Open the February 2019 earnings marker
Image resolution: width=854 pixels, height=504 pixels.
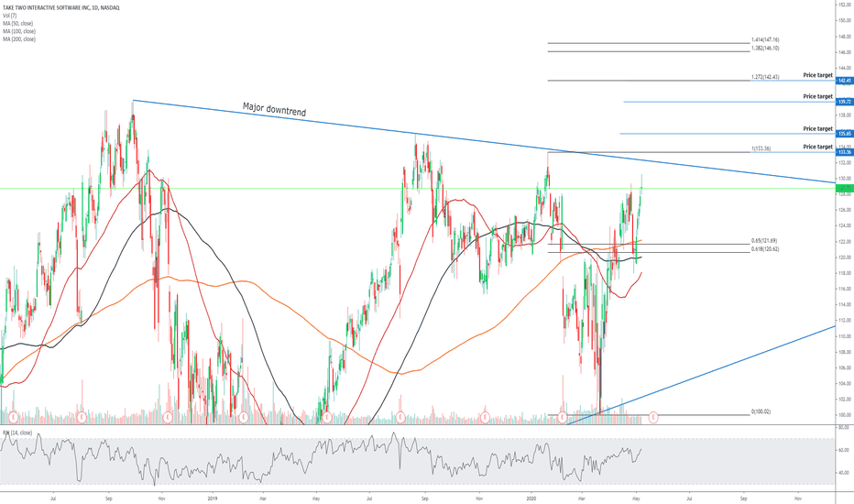point(244,418)
